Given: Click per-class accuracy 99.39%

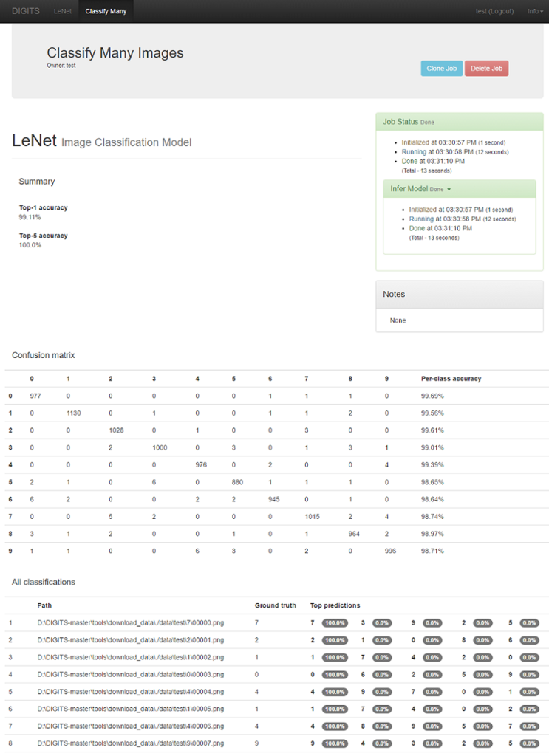Looking at the screenshot, I should coord(432,465).
